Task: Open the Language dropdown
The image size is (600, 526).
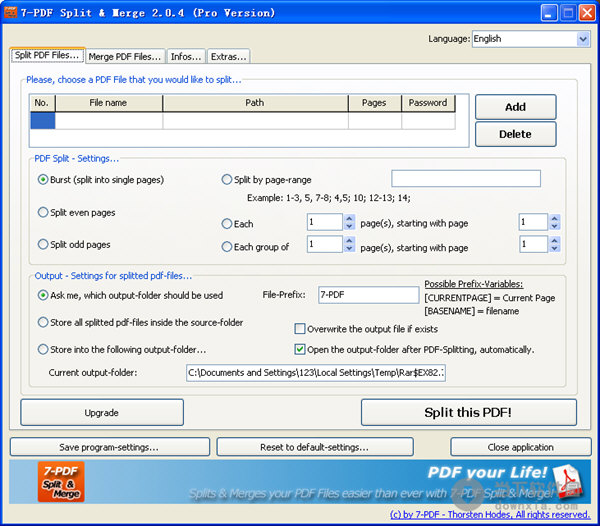Action: point(583,39)
